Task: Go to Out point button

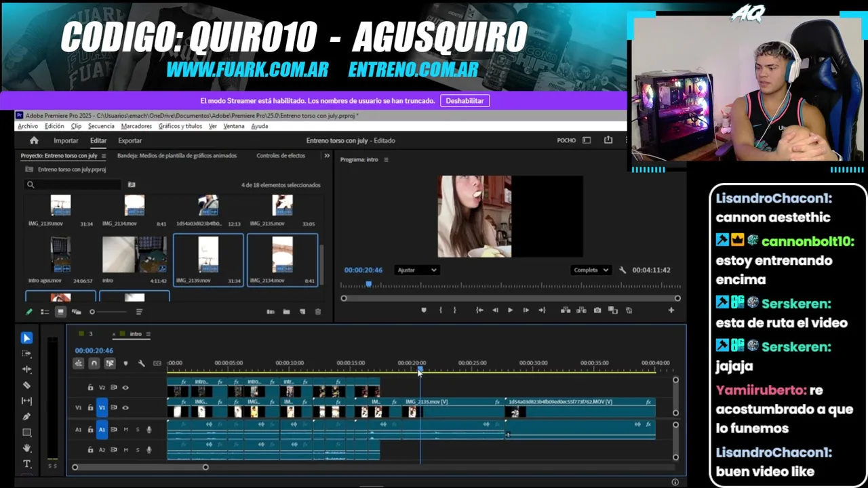Action: click(x=541, y=310)
